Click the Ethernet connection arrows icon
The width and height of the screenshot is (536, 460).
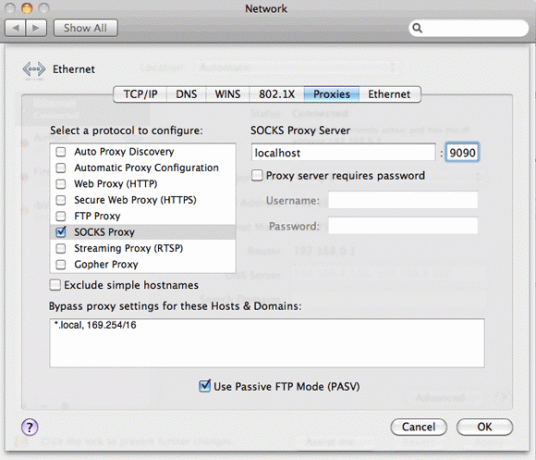tap(34, 69)
